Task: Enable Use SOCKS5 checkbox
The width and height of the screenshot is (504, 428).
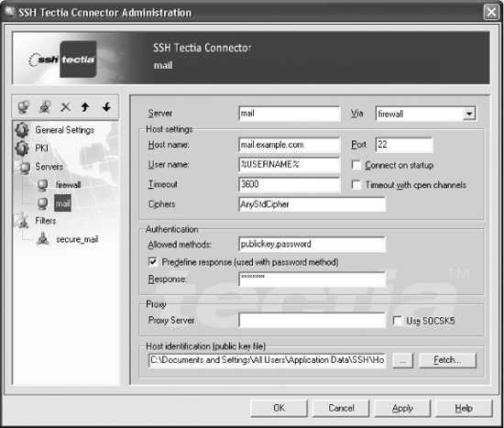Action: tap(398, 321)
